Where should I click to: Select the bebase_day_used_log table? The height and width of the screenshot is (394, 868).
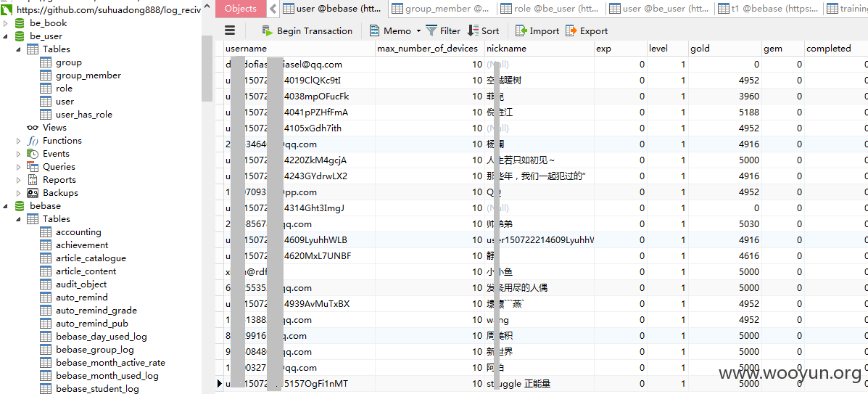[101, 337]
